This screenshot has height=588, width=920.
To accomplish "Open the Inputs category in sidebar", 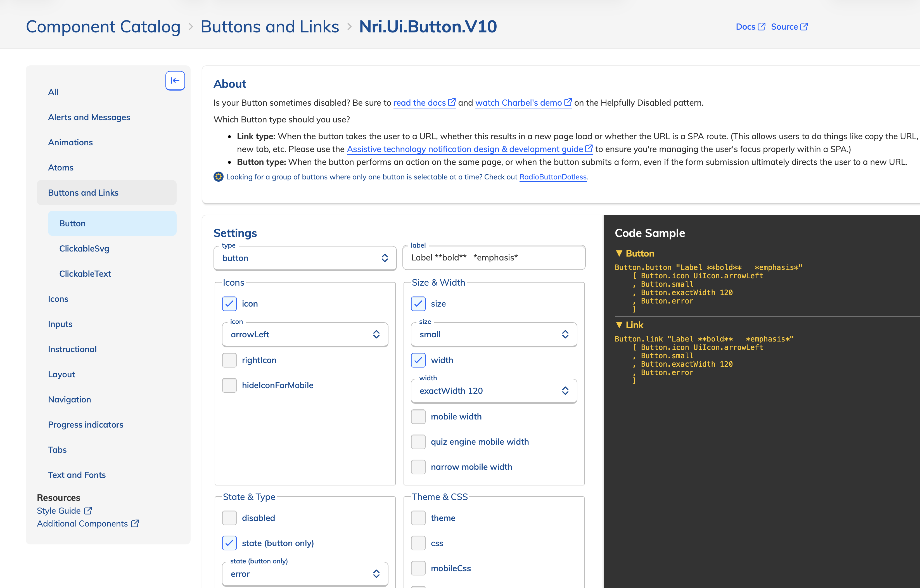I will (60, 324).
